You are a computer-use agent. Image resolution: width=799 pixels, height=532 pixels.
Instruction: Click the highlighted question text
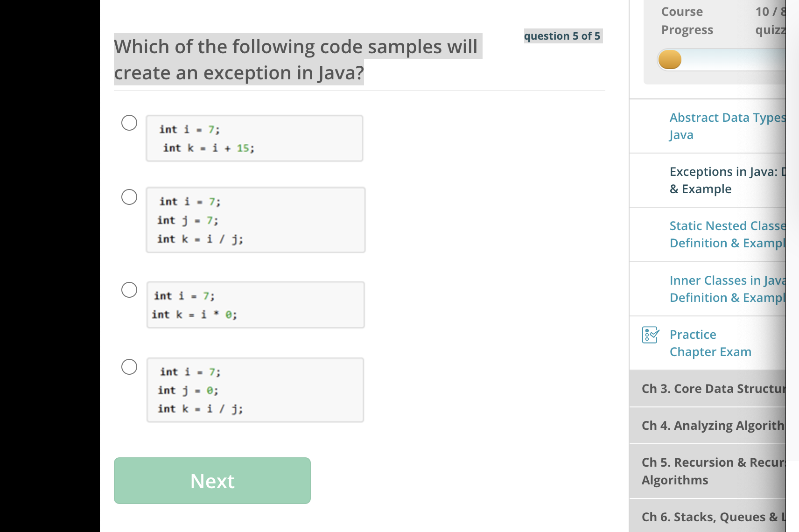(x=296, y=59)
